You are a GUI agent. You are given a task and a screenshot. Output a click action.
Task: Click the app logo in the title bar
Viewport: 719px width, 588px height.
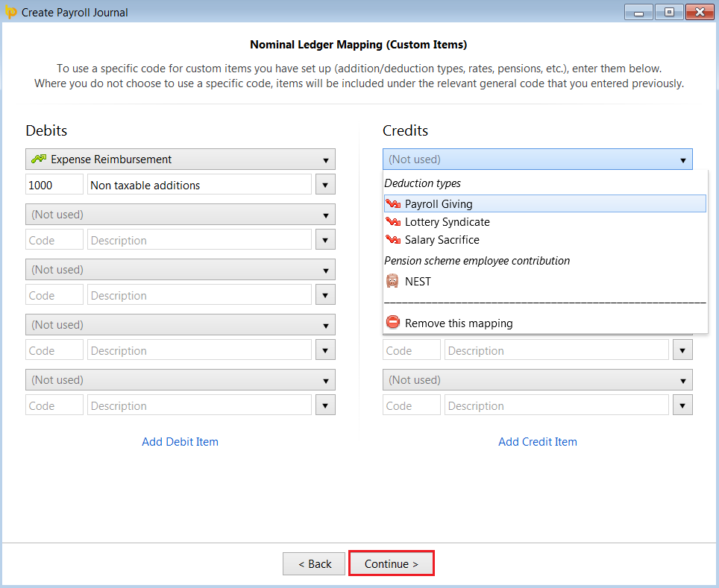[10, 12]
